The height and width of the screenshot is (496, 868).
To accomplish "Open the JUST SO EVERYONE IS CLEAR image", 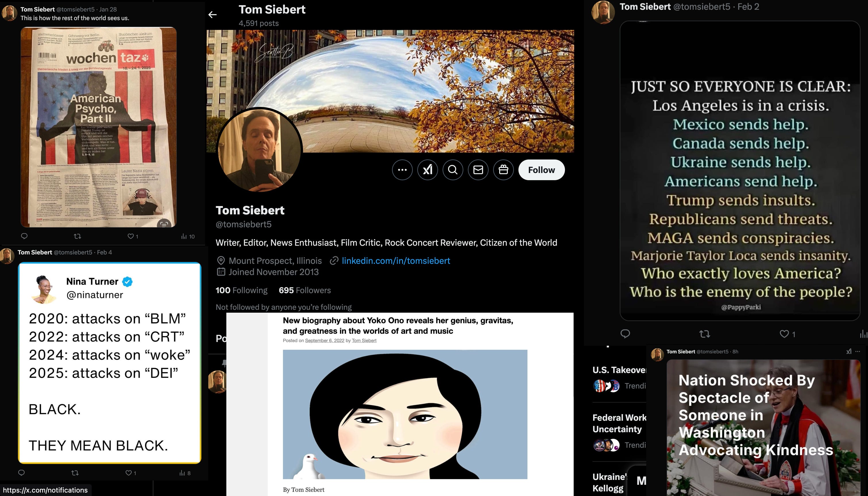I will click(740, 170).
